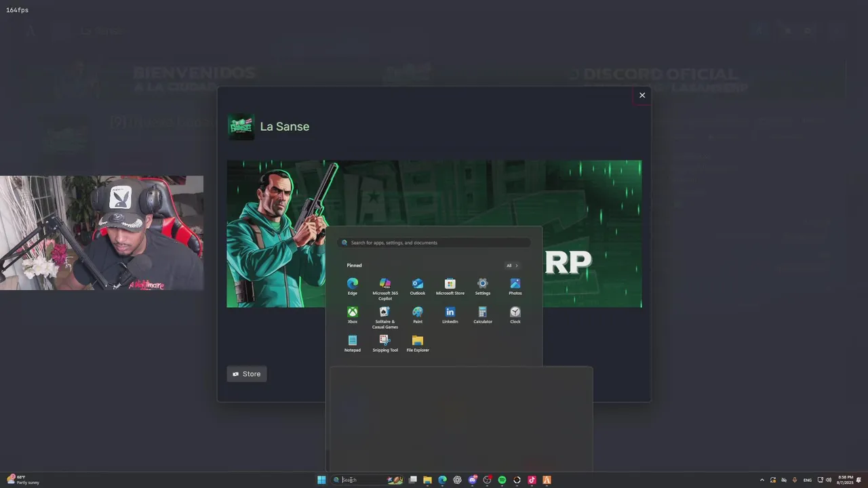Open the orange A app on taskbar
The width and height of the screenshot is (868, 488).
[547, 480]
